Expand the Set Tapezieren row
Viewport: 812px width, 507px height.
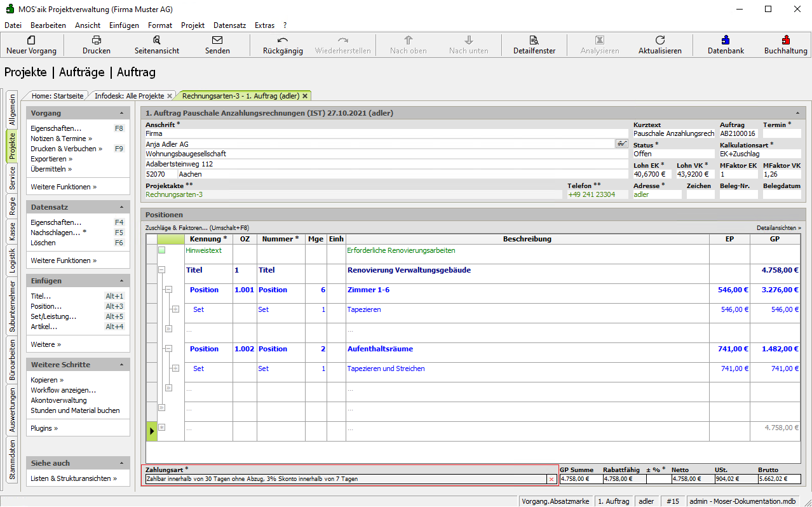tap(175, 309)
